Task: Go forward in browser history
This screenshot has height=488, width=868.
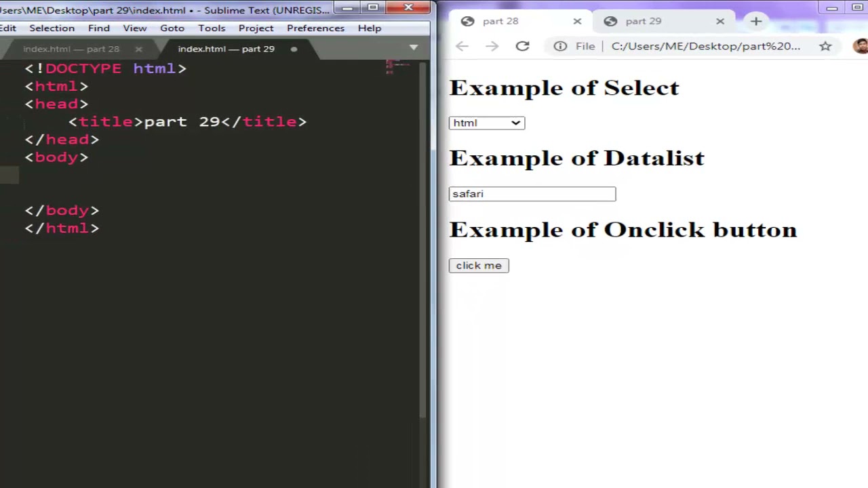Action: 492,46
